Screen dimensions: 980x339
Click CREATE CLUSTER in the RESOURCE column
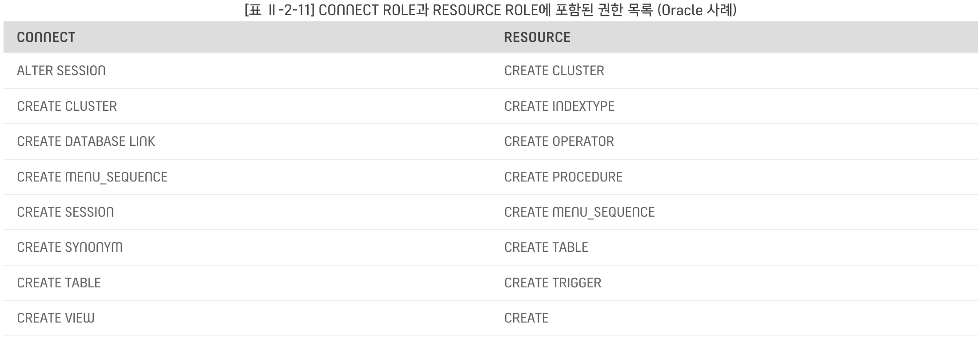554,71
